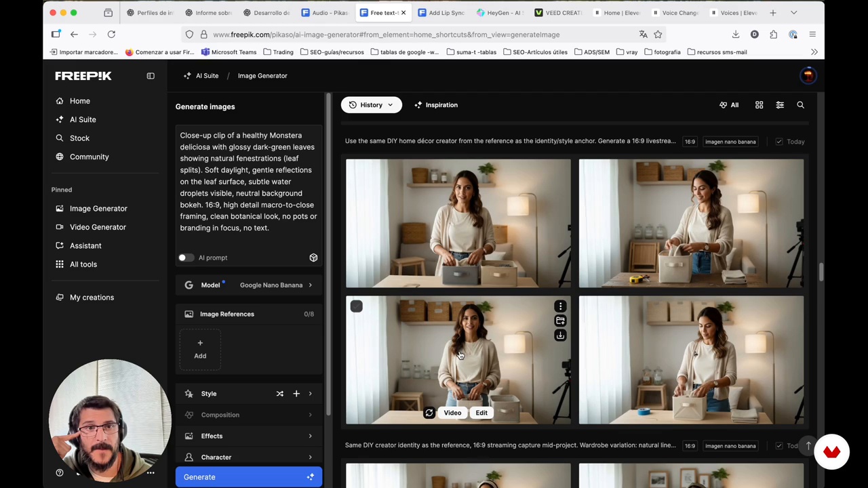Open the filter sliders icon
This screenshot has height=488, width=868.
[x=780, y=105]
